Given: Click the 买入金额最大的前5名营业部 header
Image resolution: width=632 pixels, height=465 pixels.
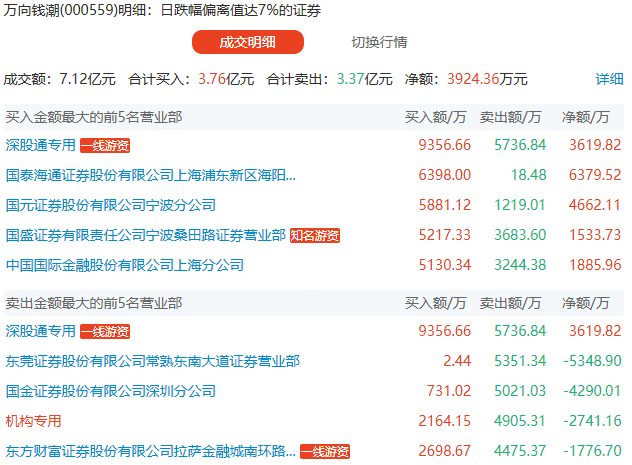Looking at the screenshot, I should pyautogui.click(x=94, y=117).
